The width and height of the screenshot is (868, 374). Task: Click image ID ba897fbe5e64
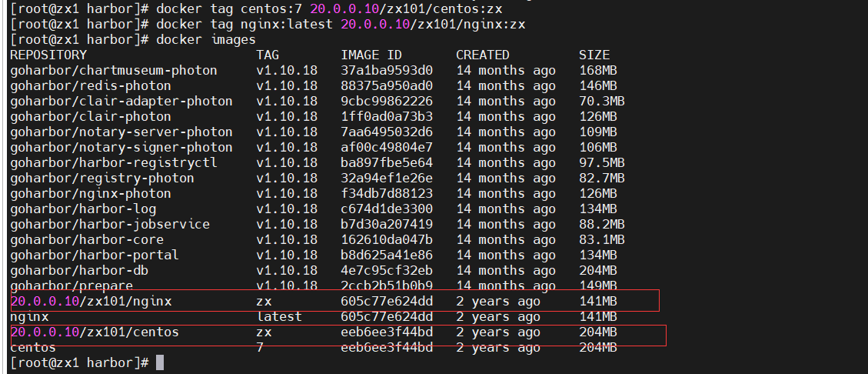point(387,163)
